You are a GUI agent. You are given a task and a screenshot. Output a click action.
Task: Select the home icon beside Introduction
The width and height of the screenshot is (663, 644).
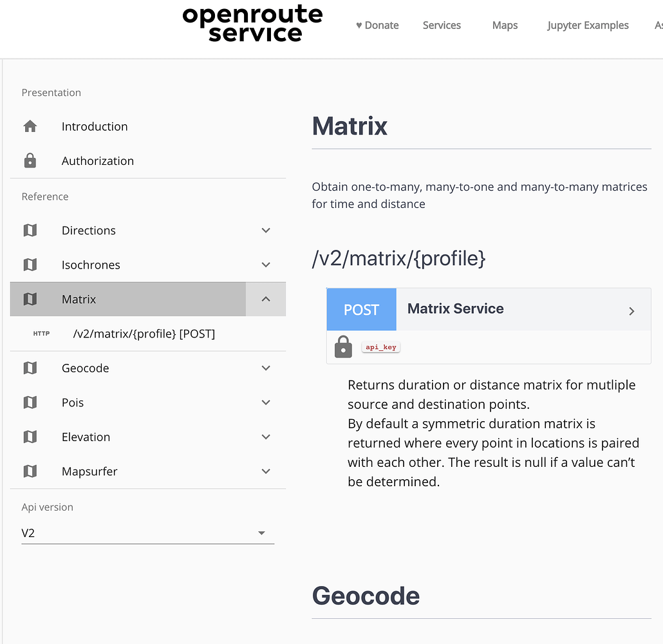point(30,126)
